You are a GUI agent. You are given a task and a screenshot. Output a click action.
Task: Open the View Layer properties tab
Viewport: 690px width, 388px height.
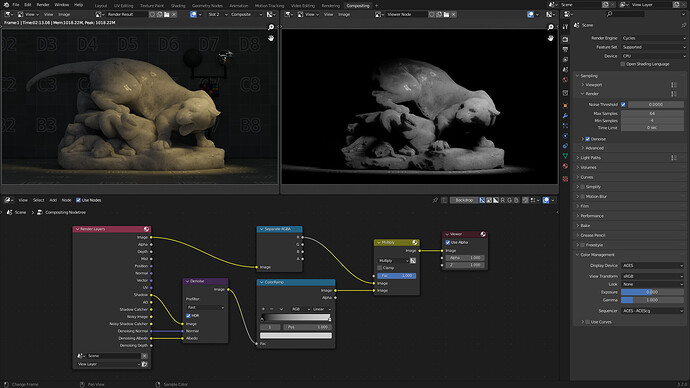tap(565, 59)
